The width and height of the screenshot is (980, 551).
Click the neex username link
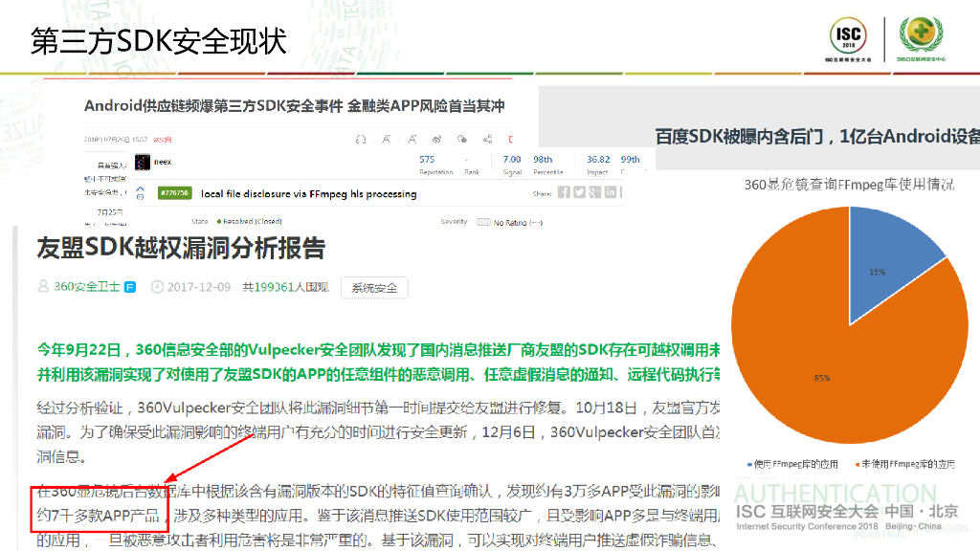(162, 162)
